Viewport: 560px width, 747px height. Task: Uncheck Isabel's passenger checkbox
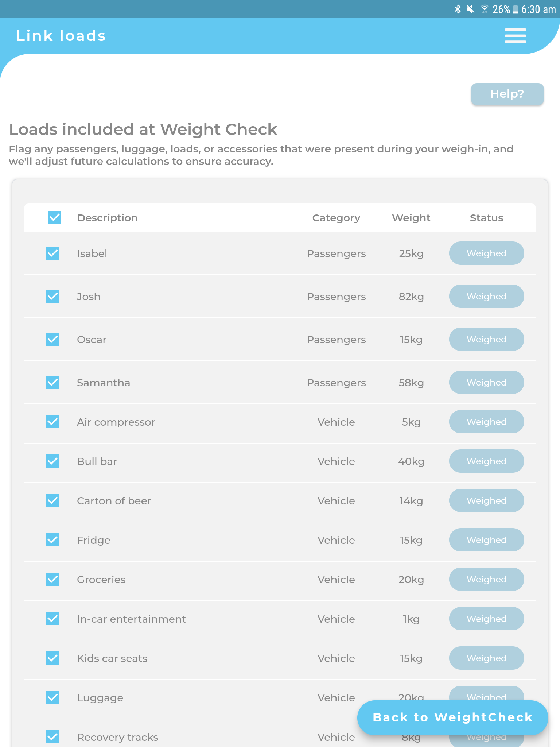pos(52,253)
